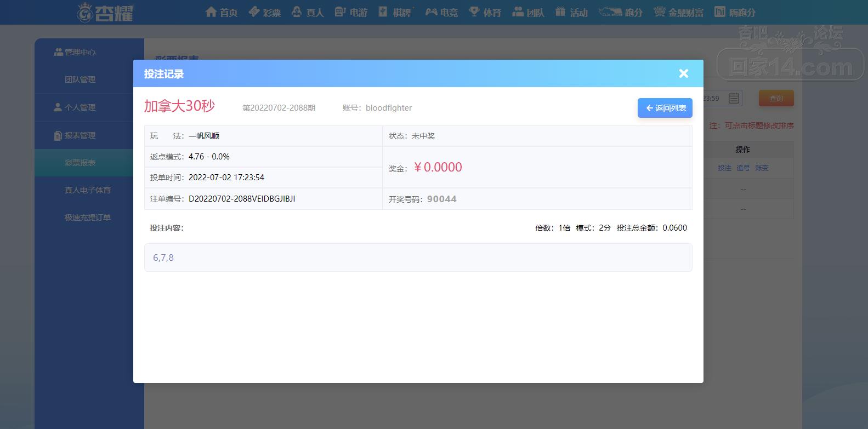Click the gift icon beside 活动
Screen dimensions: 868x429
click(x=560, y=12)
